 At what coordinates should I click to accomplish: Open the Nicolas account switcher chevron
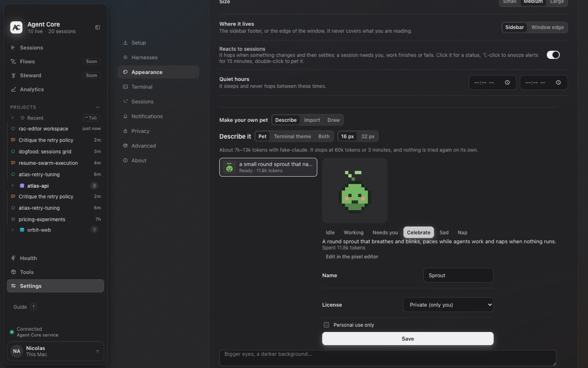point(97,351)
